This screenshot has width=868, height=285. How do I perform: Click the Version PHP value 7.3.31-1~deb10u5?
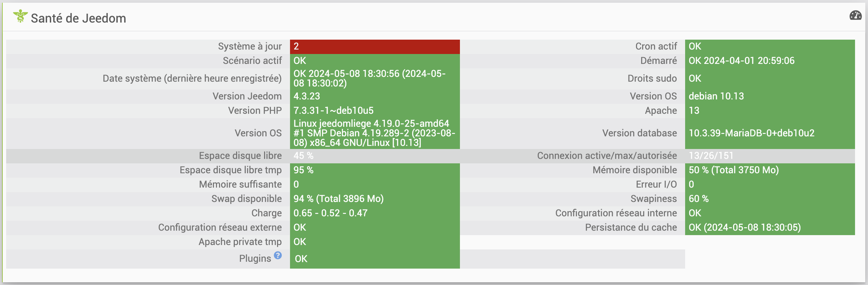(x=333, y=111)
